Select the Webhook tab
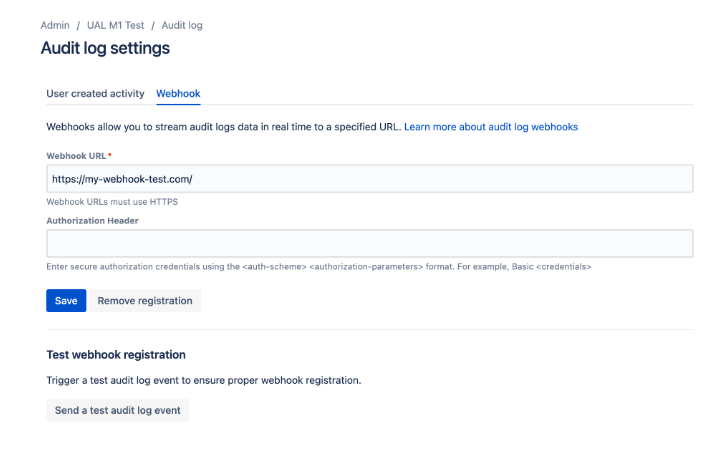Viewport: 722px width, 451px height. point(178,94)
